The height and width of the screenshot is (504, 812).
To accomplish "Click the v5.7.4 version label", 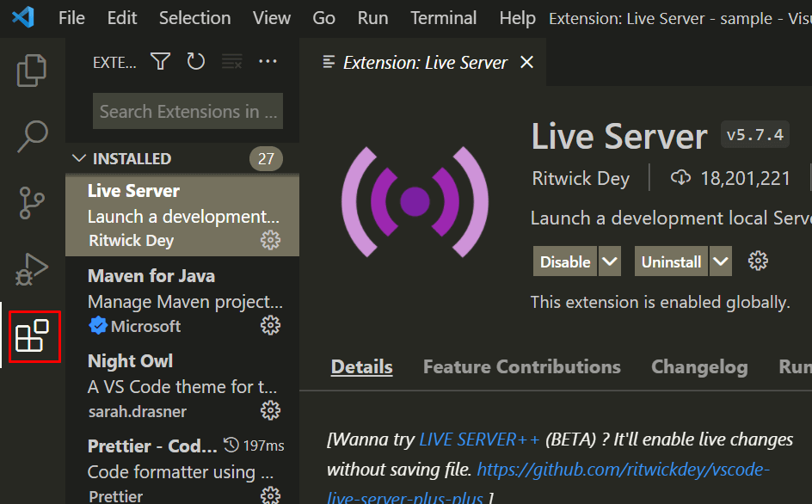I will 755,135.
